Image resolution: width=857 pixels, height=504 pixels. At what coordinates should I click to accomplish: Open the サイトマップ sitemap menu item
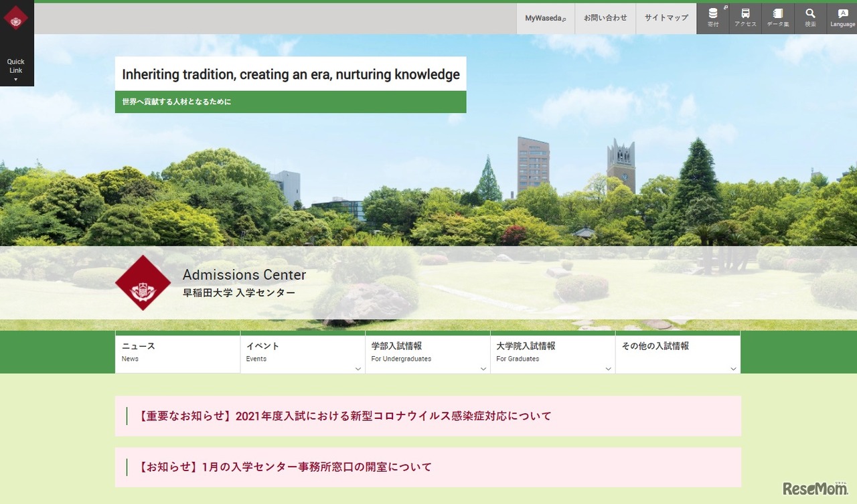click(x=666, y=18)
